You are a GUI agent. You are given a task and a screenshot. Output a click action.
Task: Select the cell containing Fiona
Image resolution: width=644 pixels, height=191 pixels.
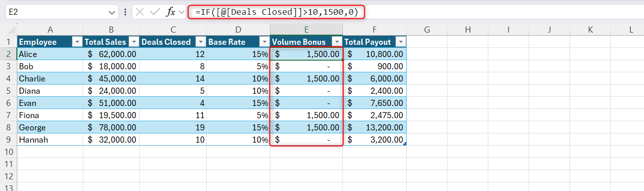50,115
